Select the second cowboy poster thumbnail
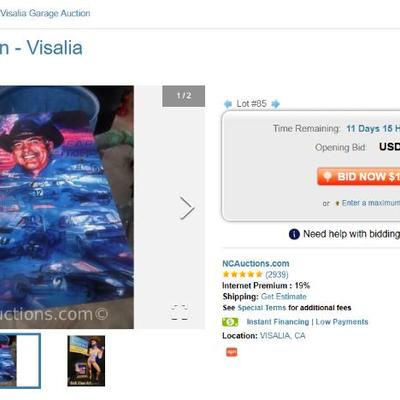The width and height of the screenshot is (400, 400). tap(86, 361)
